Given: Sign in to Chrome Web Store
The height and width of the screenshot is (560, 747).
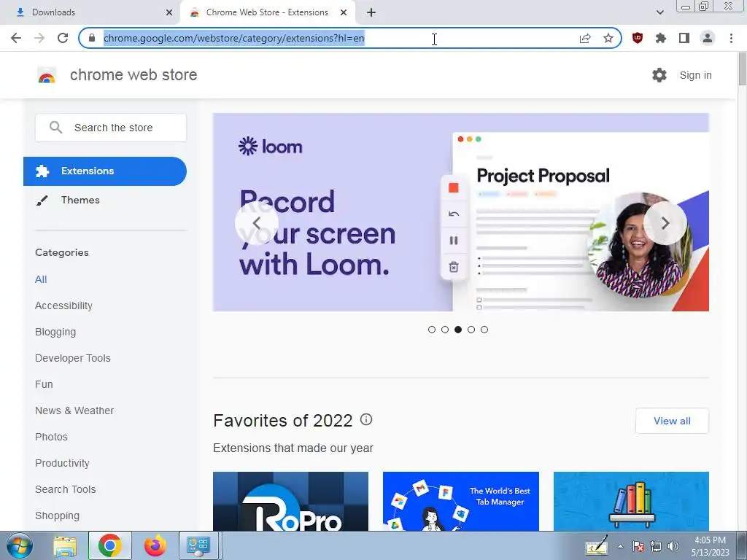Looking at the screenshot, I should pyautogui.click(x=695, y=75).
